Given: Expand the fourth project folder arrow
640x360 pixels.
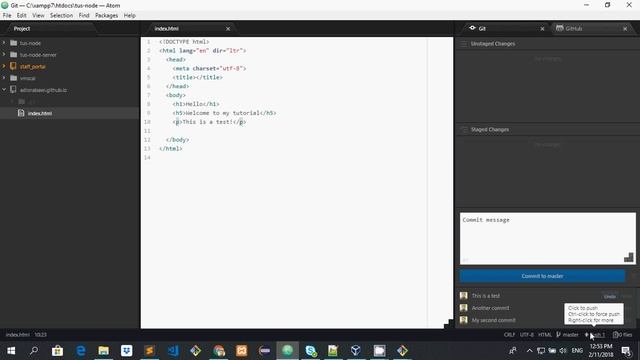Looking at the screenshot, I should [4, 78].
